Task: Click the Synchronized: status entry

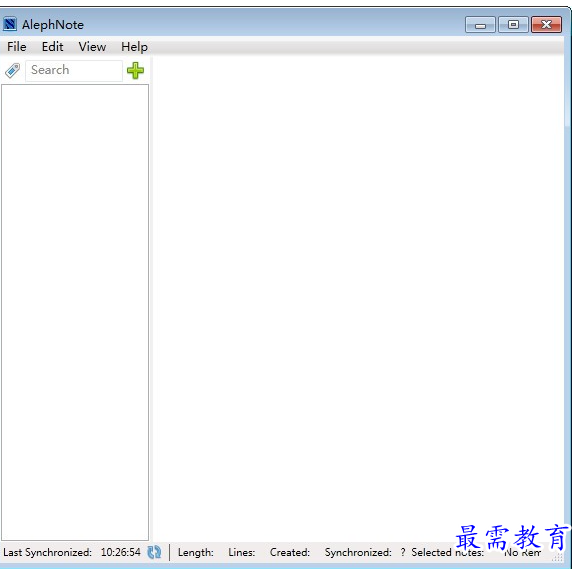Action: 358,552
